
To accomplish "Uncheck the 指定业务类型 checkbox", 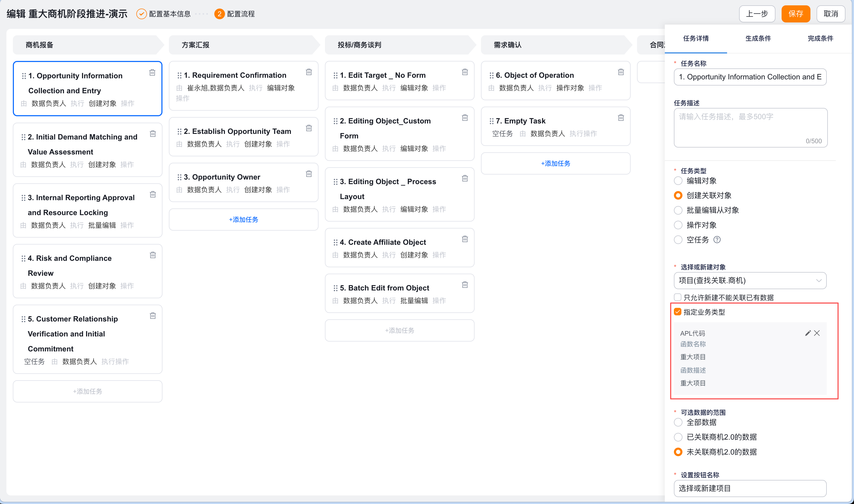I will coord(677,312).
